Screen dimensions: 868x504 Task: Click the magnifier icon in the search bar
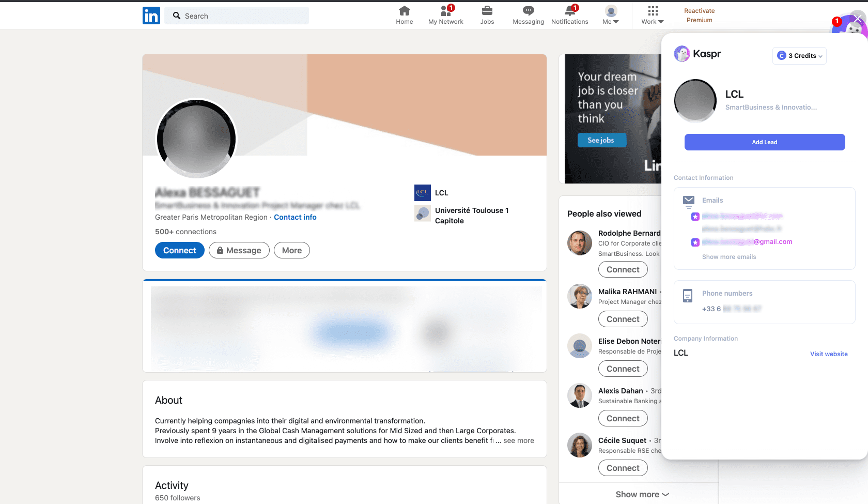click(177, 16)
